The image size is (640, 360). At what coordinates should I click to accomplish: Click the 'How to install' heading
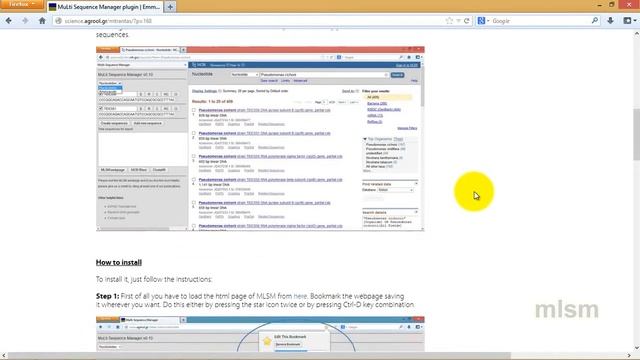[x=119, y=262]
